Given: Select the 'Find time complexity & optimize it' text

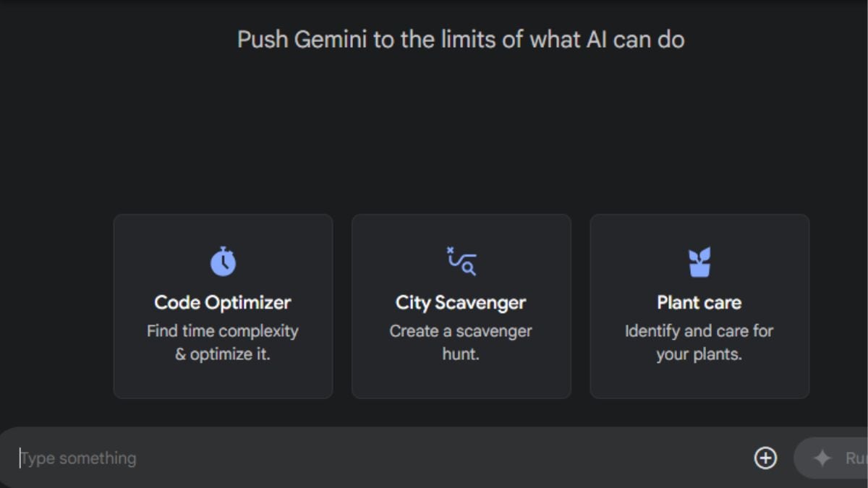Looking at the screenshot, I should pos(222,342).
